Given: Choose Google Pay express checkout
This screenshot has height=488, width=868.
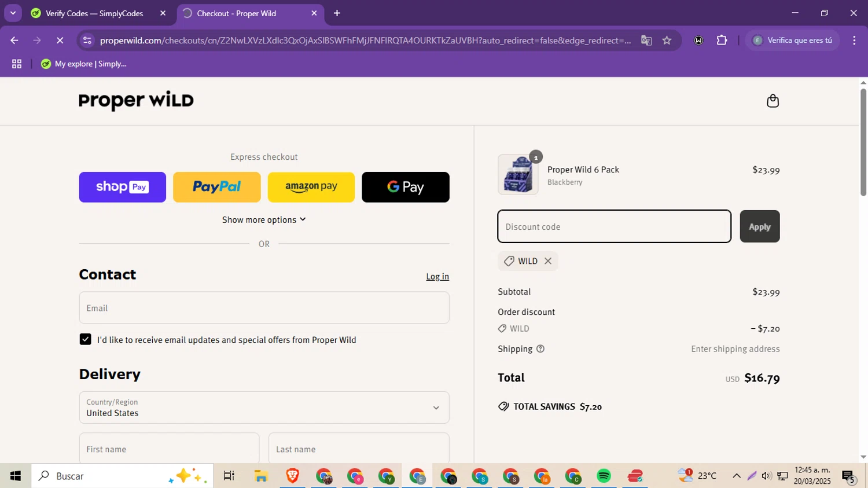Looking at the screenshot, I should 406,187.
